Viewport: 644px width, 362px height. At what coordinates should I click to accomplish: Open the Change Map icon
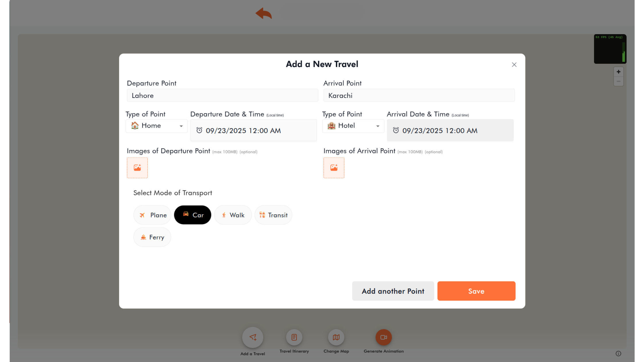(336, 337)
